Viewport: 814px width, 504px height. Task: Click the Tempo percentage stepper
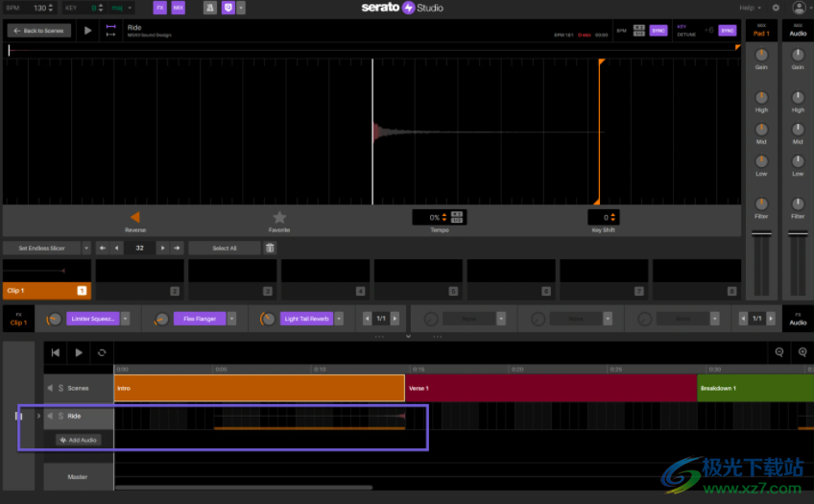pyautogui.click(x=443, y=218)
